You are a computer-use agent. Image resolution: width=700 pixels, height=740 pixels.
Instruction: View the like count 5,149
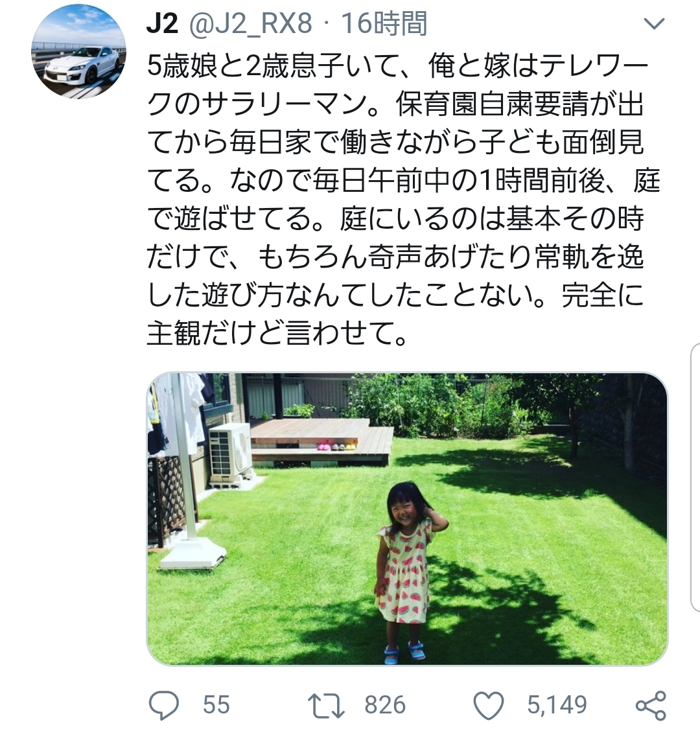point(557,705)
